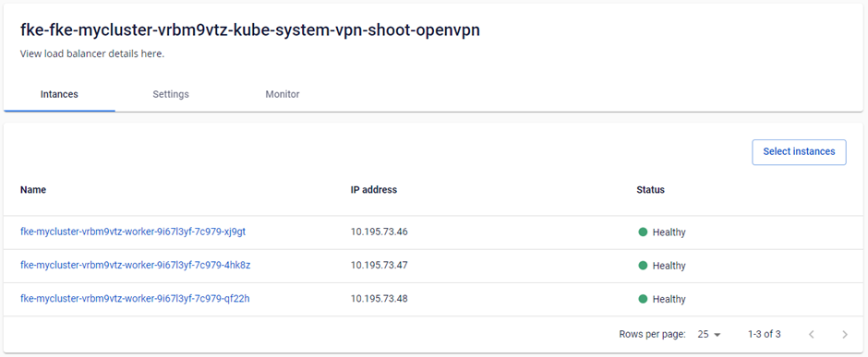Select IP address 10.195.73.47
Image resolution: width=868 pixels, height=357 pixels.
pyautogui.click(x=380, y=266)
